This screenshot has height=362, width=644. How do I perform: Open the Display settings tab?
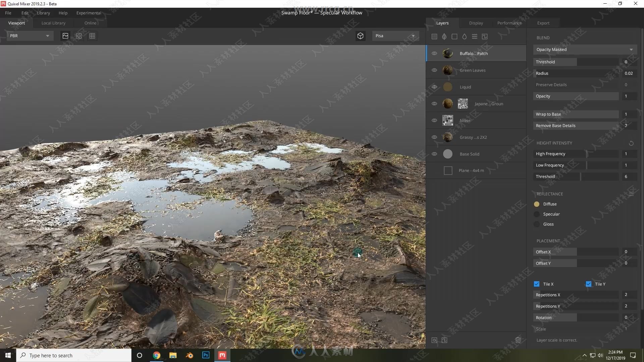point(476,22)
